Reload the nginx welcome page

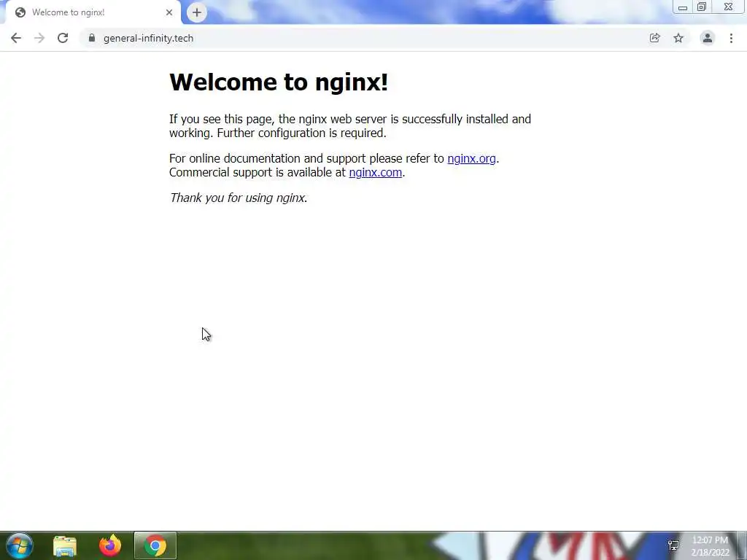tap(63, 38)
